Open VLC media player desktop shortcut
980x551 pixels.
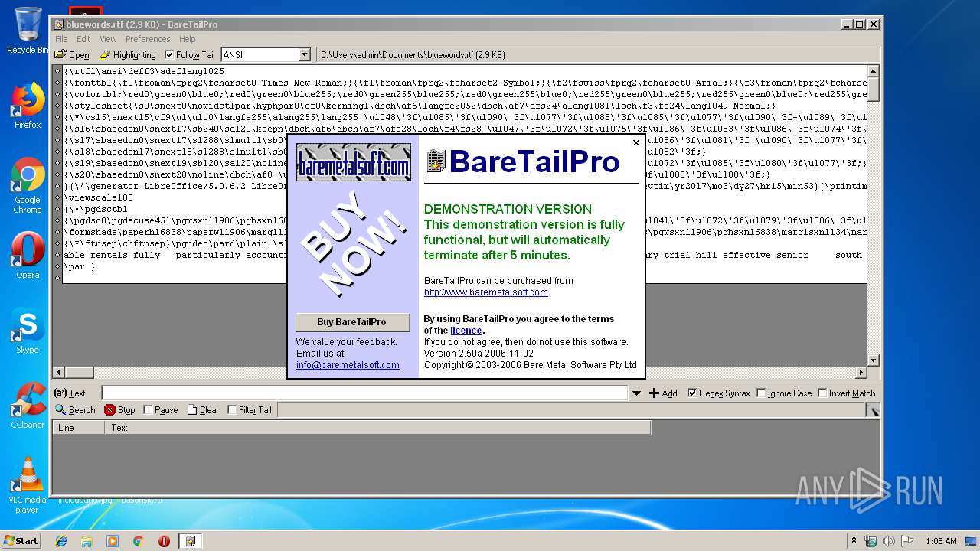pyautogui.click(x=28, y=485)
